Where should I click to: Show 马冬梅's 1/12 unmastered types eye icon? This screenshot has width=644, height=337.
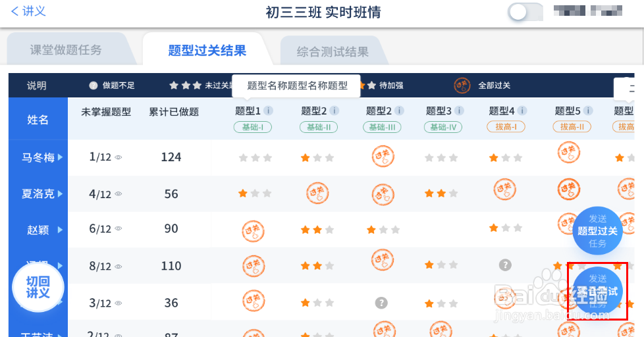tap(119, 158)
